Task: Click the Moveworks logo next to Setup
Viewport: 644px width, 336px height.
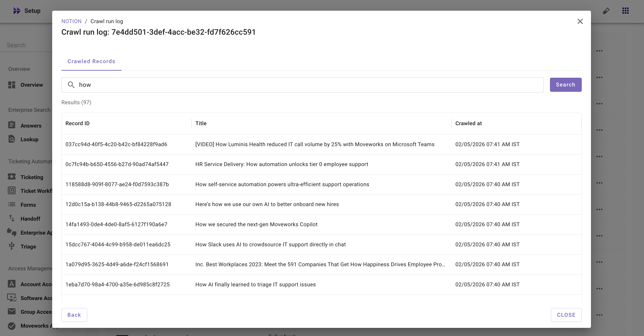Action: tap(17, 11)
